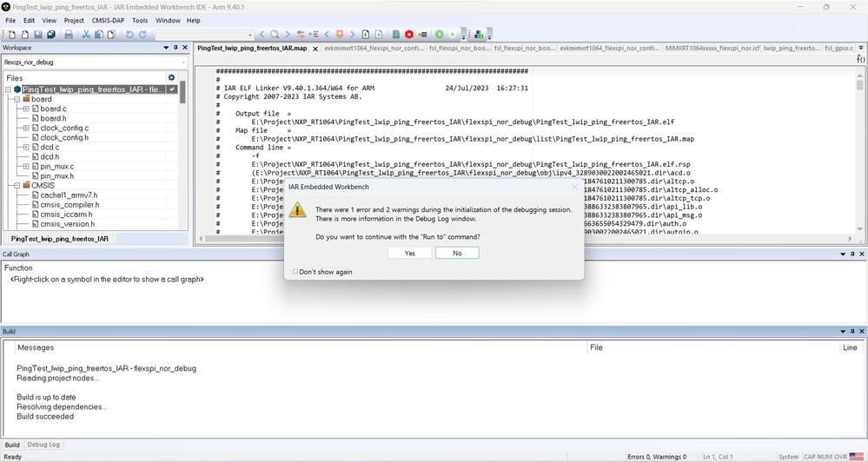868x462 pixels.
Task: Click Yes to continue with Run to
Action: [x=409, y=253]
